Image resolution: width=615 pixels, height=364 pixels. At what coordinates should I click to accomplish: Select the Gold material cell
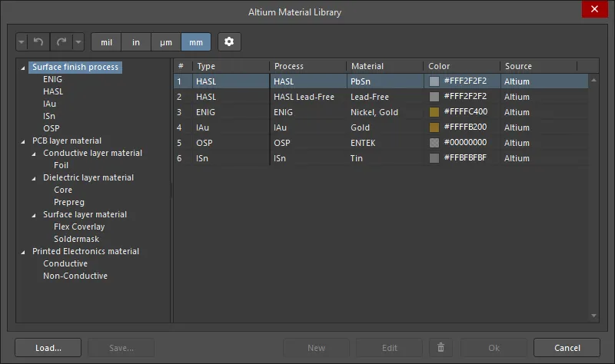pyautogui.click(x=385, y=127)
